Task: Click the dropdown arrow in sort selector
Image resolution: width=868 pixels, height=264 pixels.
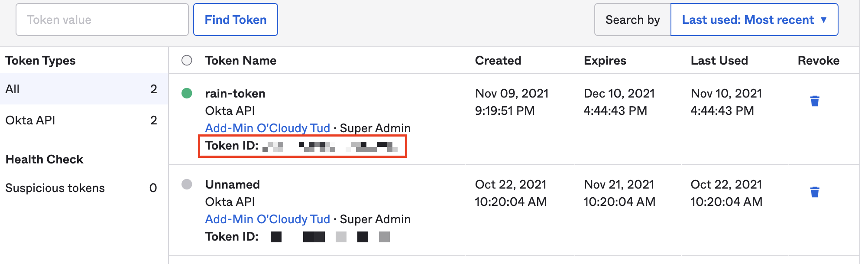Action: [x=823, y=20]
